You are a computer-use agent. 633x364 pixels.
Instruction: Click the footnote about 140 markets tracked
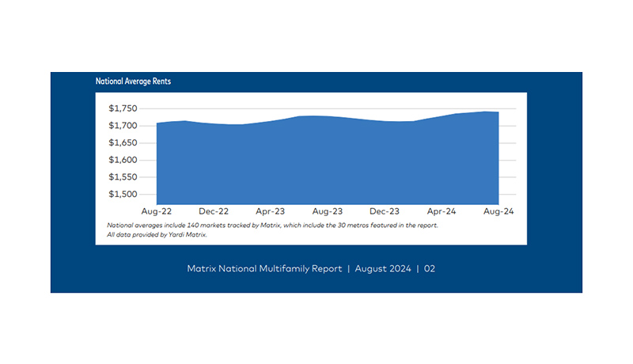[272, 226]
